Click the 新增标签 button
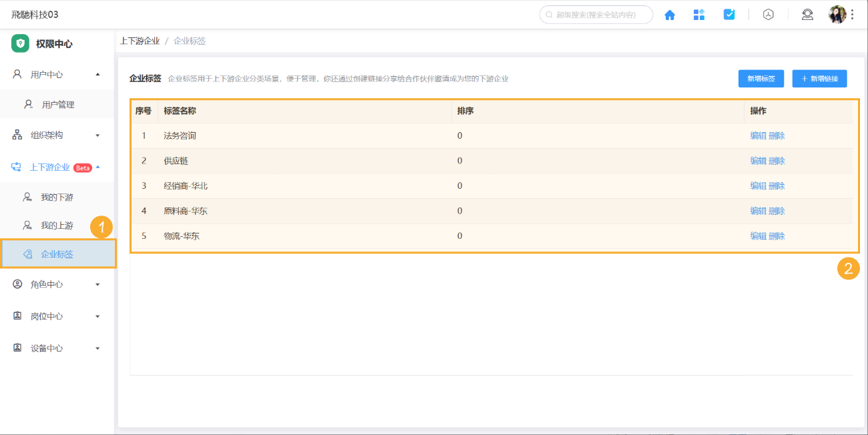Screen dimensions: 868x435 coord(761,79)
